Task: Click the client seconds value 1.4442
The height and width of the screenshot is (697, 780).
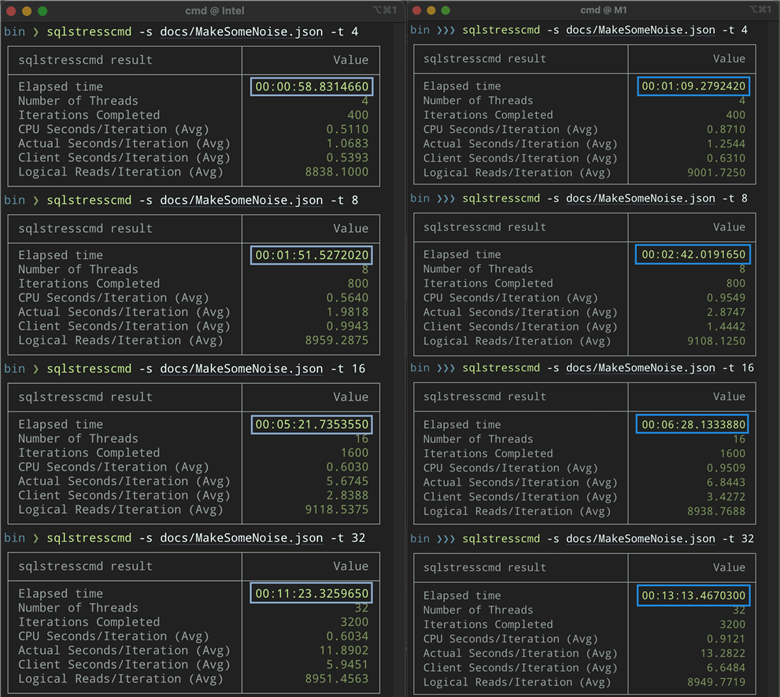Action: (x=726, y=326)
